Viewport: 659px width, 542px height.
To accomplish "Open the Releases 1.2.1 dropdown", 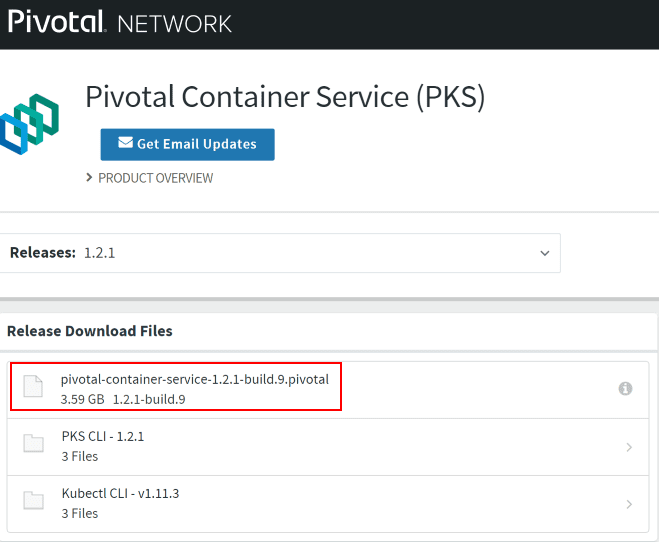I will point(278,253).
